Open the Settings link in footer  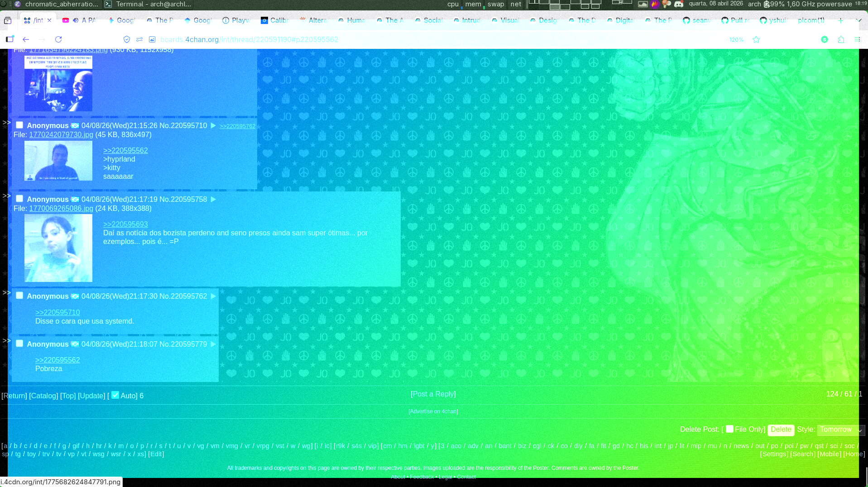pos(774,454)
